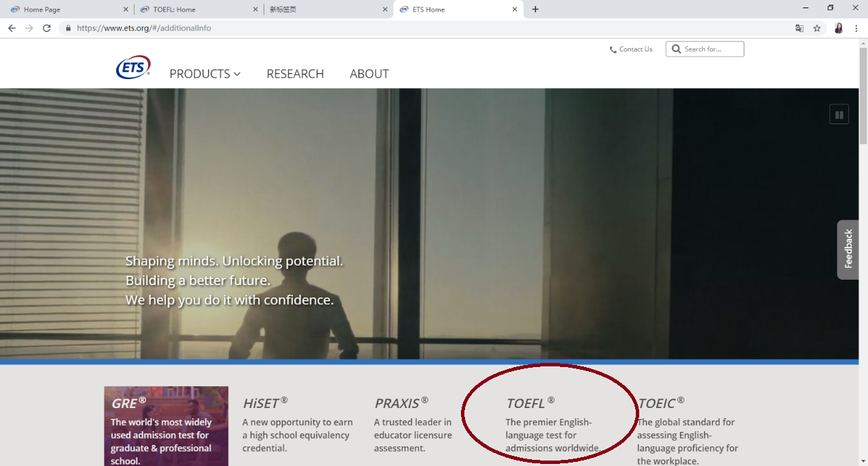
Task: Click the scrollbar up arrow
Action: pos(863,43)
